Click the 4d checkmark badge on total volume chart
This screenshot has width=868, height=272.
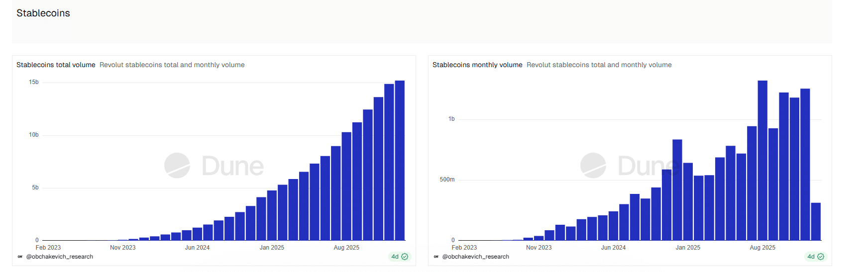(400, 257)
